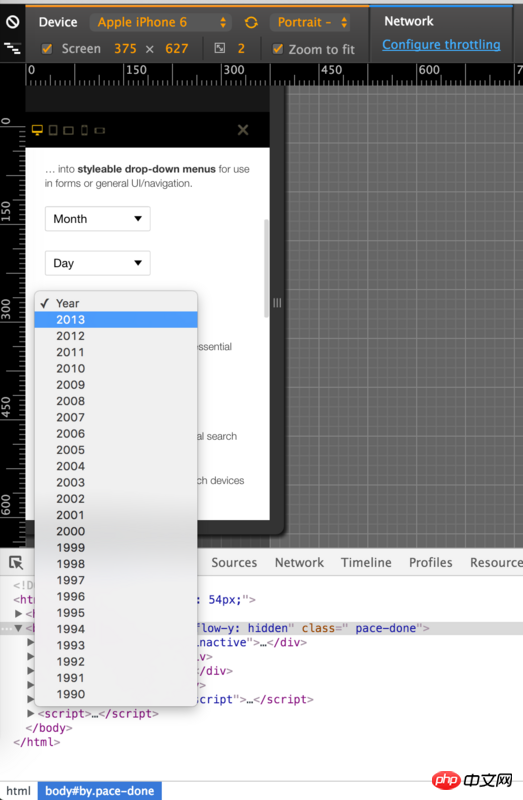Toggle the media queries stacked-bars icon
Screen dimensions: 523x800
(12, 48)
